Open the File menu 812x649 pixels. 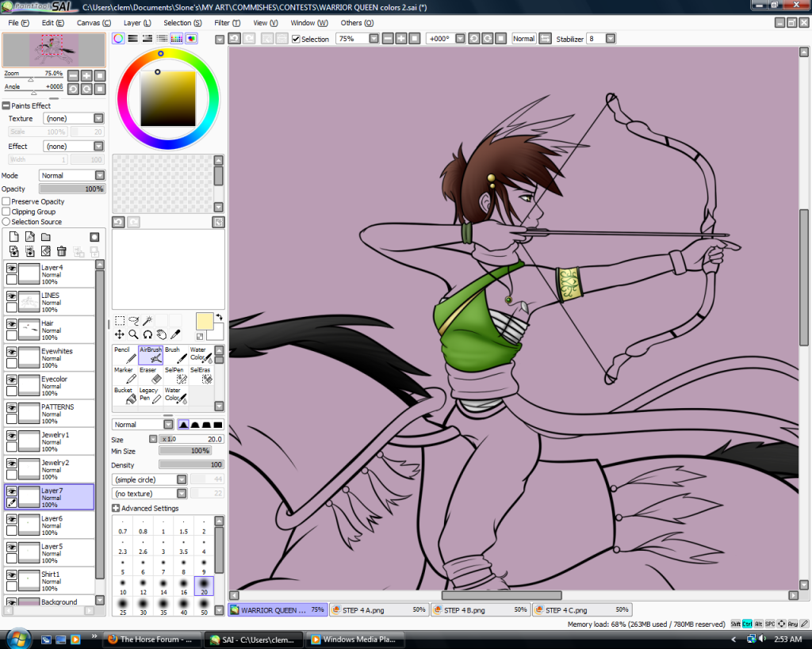tap(18, 23)
